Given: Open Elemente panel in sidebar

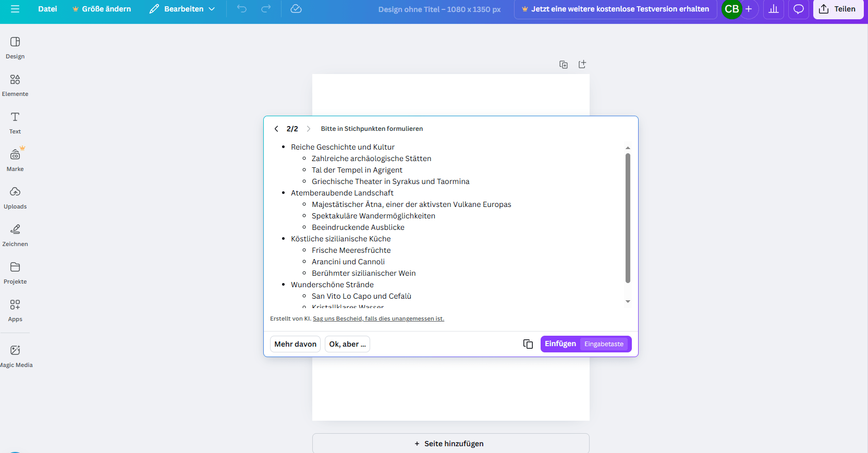Looking at the screenshot, I should [15, 85].
